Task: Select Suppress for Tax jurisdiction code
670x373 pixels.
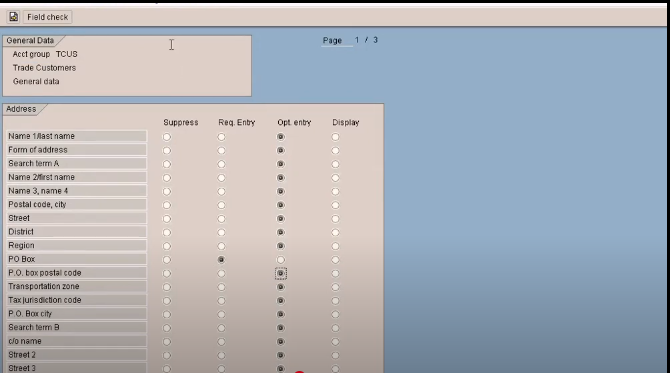Action: (167, 301)
